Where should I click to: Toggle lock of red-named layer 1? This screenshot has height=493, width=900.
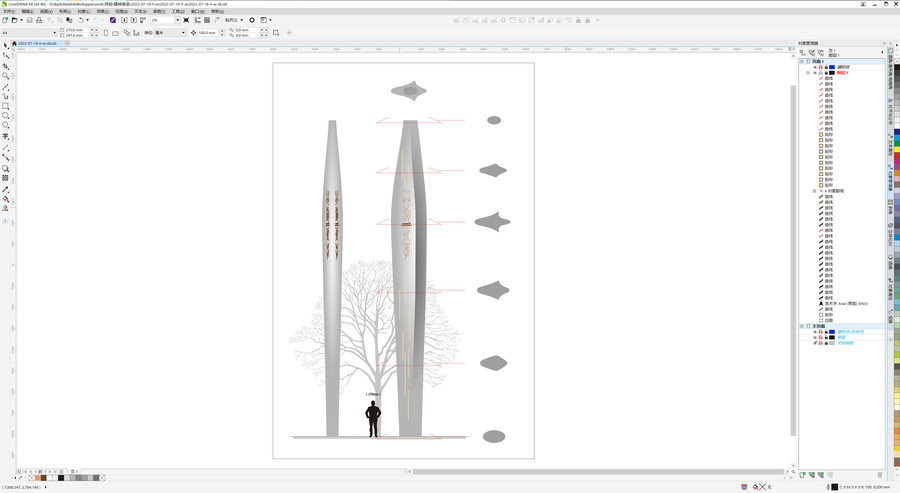[826, 73]
